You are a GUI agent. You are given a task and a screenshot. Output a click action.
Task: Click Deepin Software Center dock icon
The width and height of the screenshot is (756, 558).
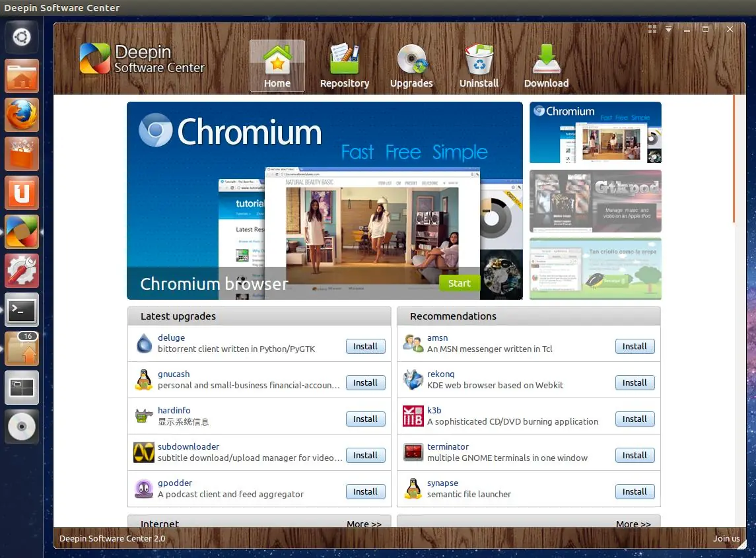22,232
